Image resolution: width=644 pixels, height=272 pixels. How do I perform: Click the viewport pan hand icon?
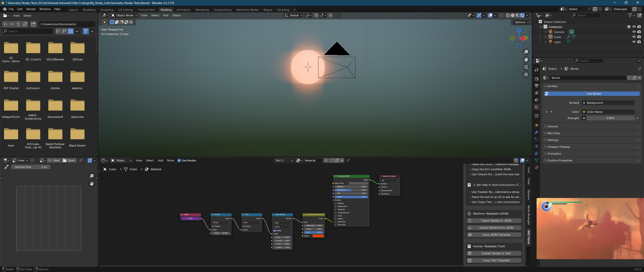pos(526,59)
